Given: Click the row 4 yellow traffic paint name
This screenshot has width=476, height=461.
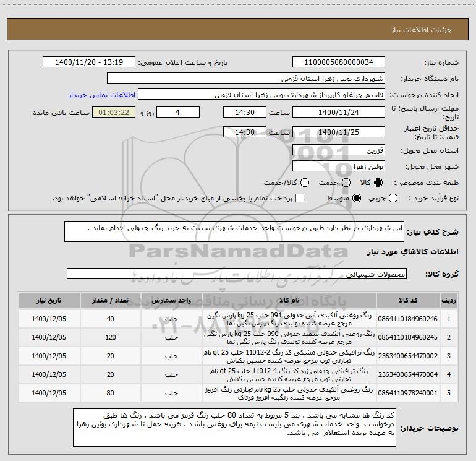Looking at the screenshot, I should [289, 375].
